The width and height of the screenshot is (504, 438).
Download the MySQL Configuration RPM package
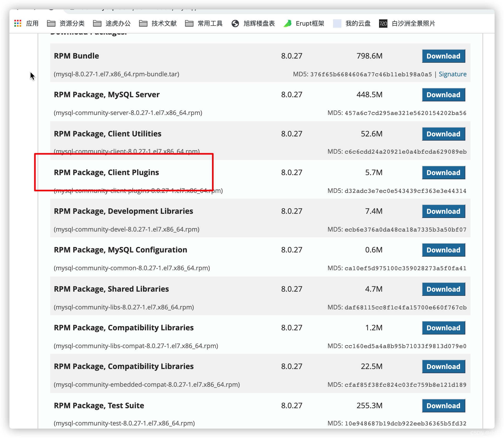click(443, 250)
